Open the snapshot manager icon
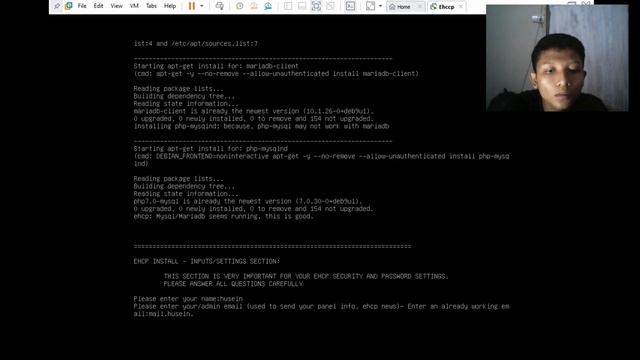This screenshot has width=640, height=360. (268, 6)
